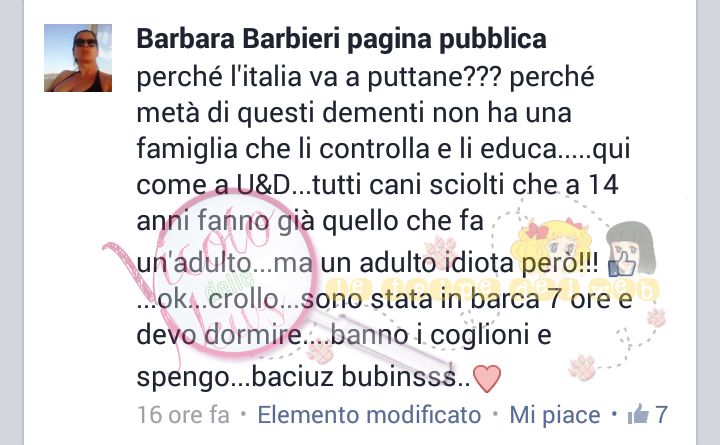
Task: Click the paw print below the web watermark
Action: [656, 317]
